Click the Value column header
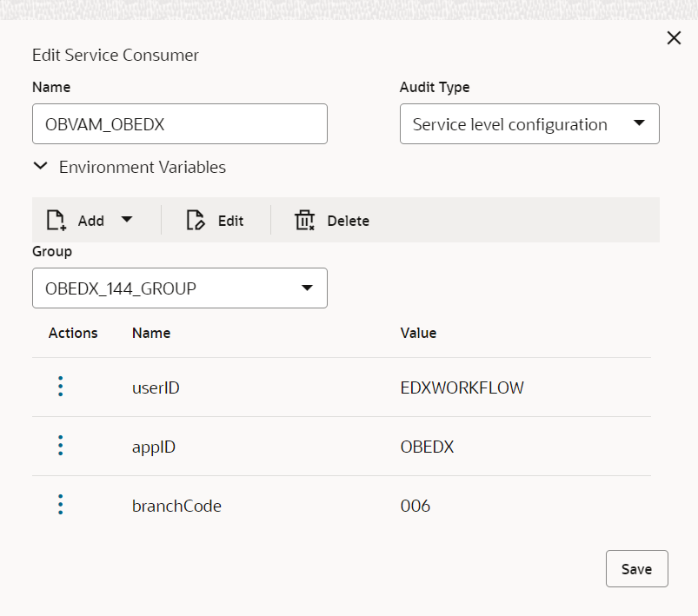 tap(418, 333)
